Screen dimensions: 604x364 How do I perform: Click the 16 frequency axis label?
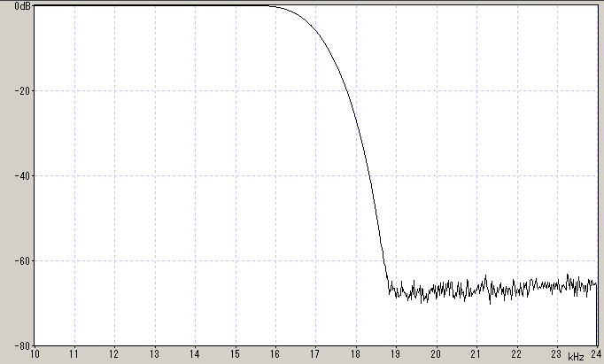pyautogui.click(x=275, y=354)
